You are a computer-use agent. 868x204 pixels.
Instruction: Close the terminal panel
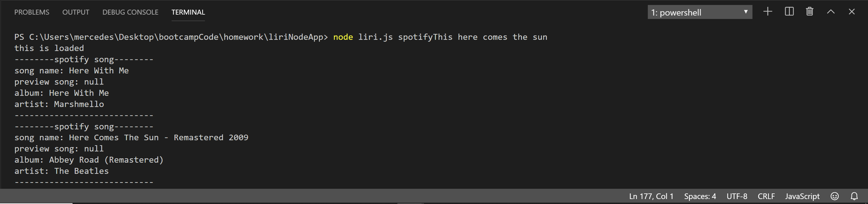pos(852,12)
